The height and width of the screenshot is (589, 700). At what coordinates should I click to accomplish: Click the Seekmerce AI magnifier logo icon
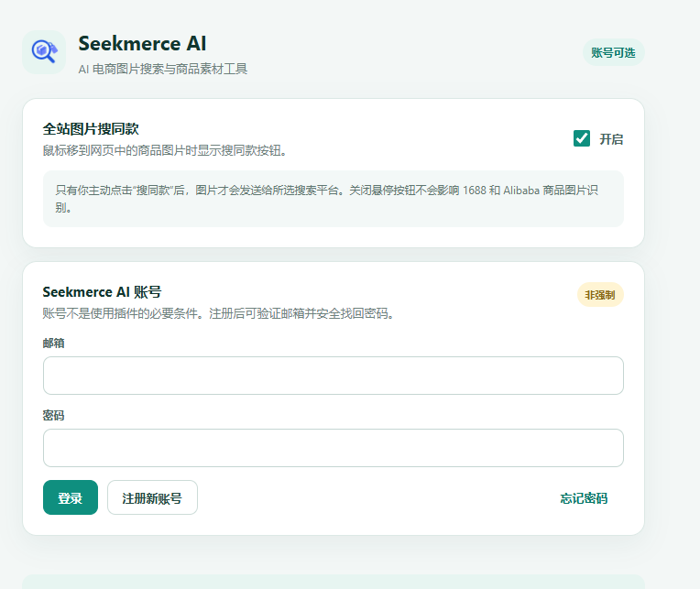pos(44,52)
